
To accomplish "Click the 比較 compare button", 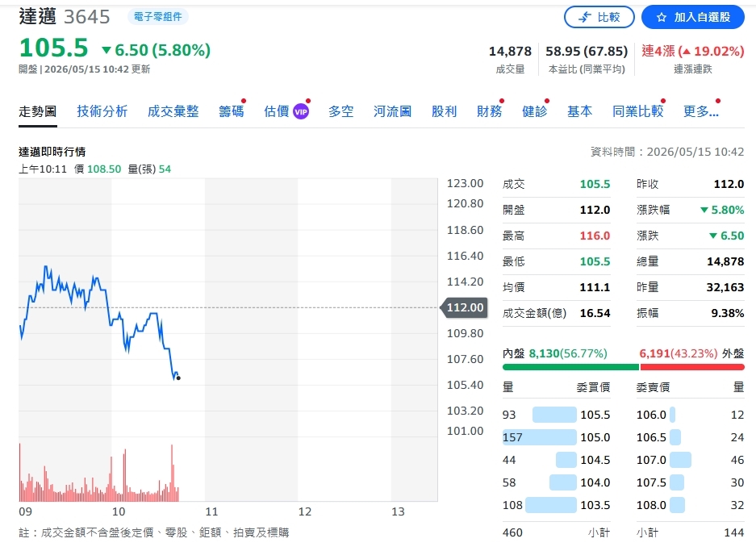I will coord(599,18).
